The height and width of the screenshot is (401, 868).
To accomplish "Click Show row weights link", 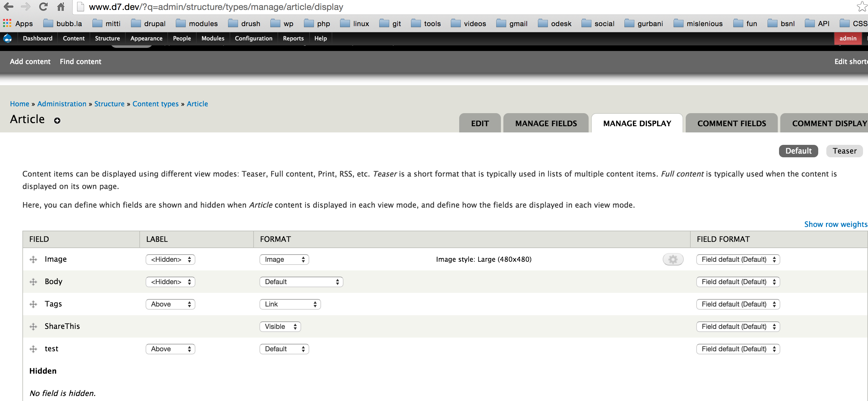I will [836, 224].
